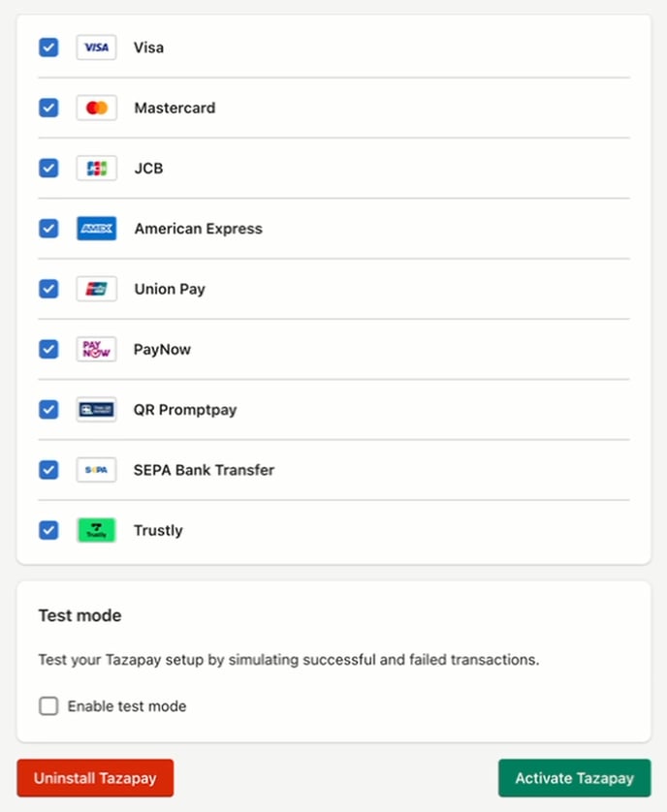667x812 pixels.
Task: Click the Activate Tazapay button
Action: tap(574, 778)
